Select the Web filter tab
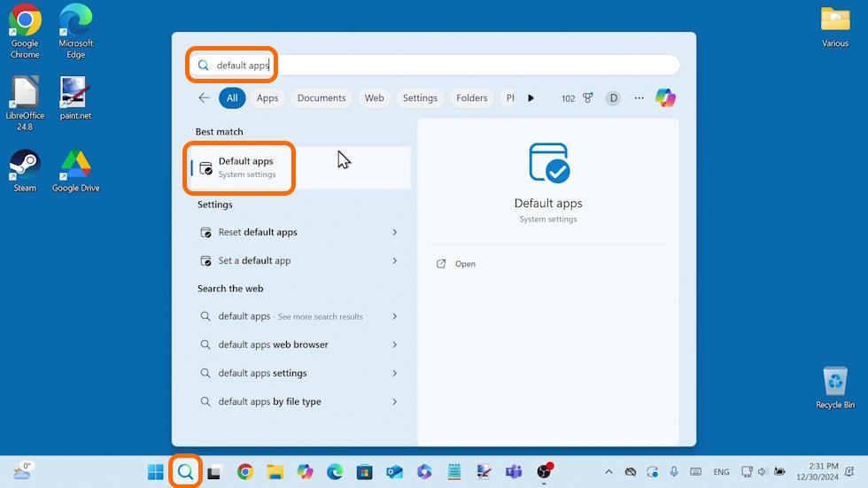This screenshot has width=868, height=488. click(x=374, y=98)
